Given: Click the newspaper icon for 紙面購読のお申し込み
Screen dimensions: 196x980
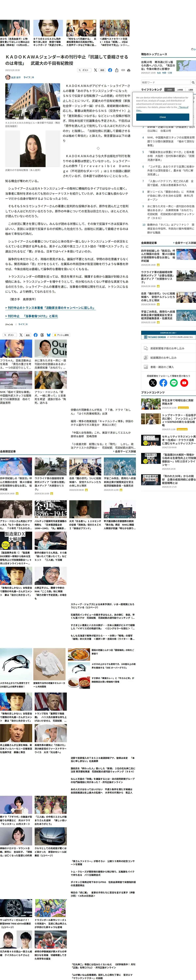Looking at the screenshot, I should point(145,358).
